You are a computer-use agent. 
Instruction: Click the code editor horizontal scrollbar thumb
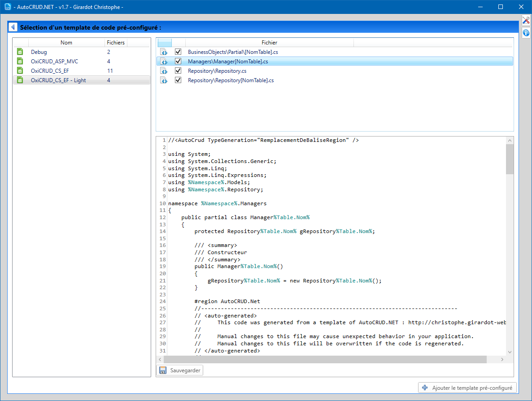(325, 359)
